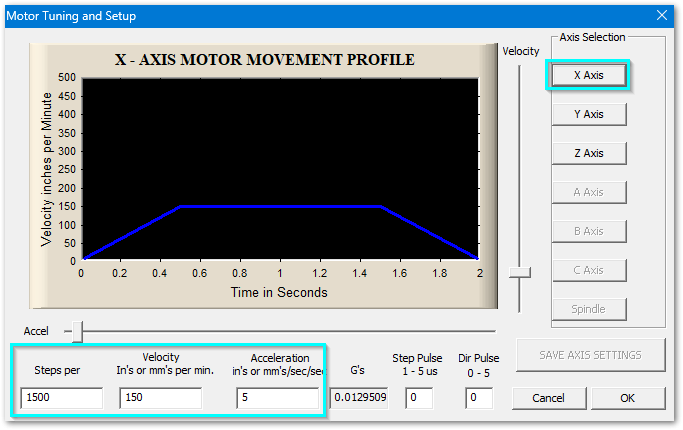683x430 pixels.
Task: Choose the Z Axis button
Action: click(588, 153)
